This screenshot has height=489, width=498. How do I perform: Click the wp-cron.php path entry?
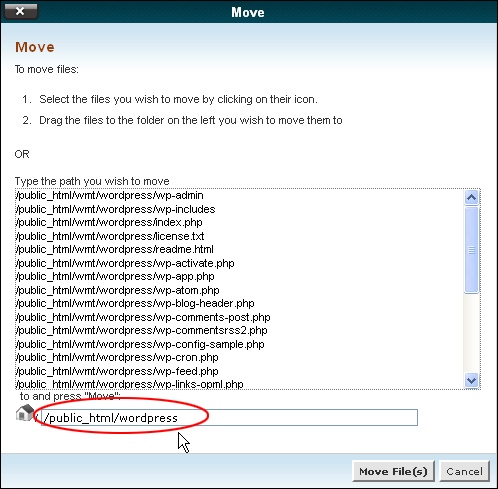[x=117, y=357]
